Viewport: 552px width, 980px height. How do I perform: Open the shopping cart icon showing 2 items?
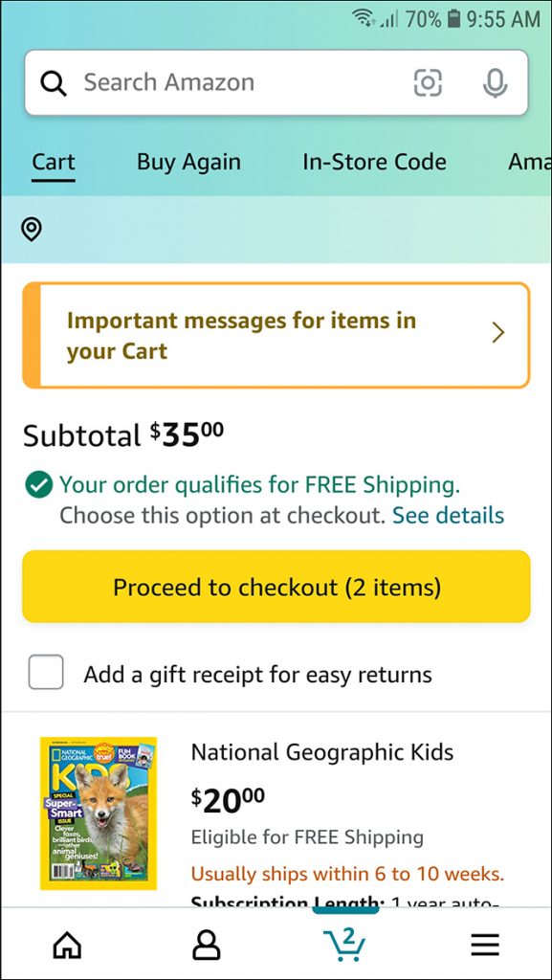pos(344,944)
